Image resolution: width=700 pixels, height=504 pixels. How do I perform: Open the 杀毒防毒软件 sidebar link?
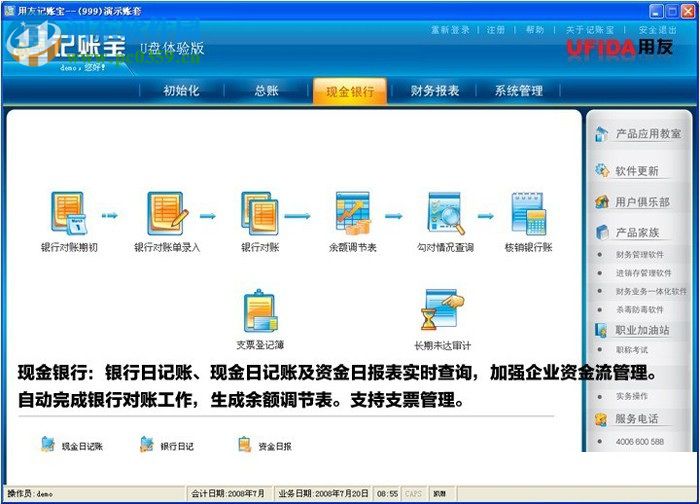[639, 309]
